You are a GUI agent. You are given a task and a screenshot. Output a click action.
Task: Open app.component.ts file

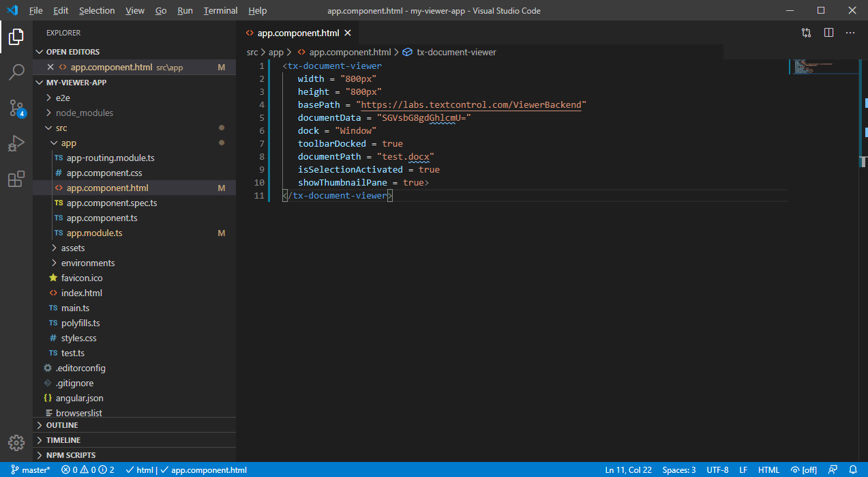point(134,218)
